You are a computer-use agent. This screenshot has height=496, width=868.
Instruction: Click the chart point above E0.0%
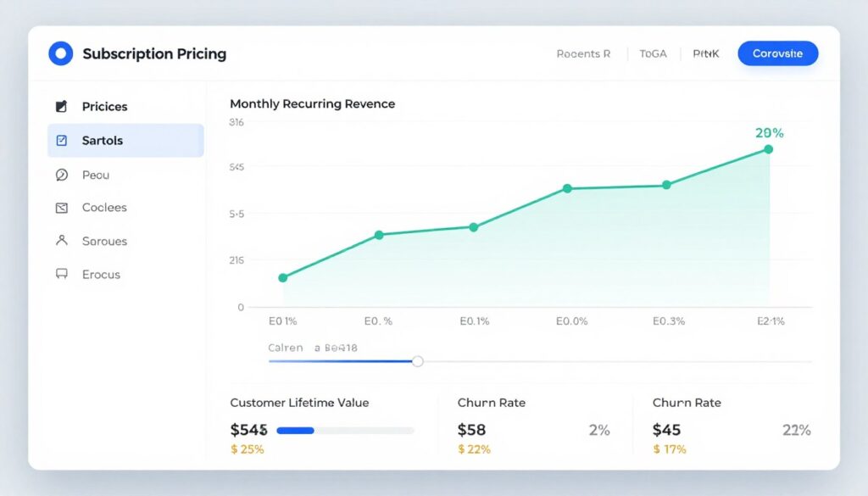coord(567,189)
